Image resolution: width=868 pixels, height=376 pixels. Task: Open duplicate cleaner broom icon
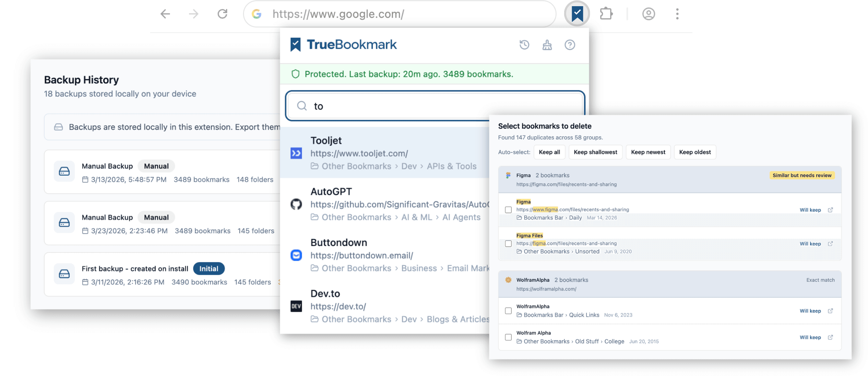tap(547, 45)
